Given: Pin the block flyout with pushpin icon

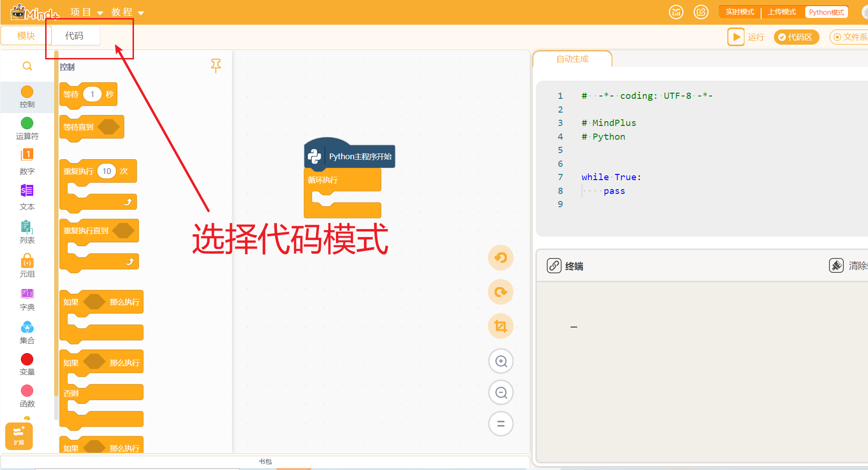Looking at the screenshot, I should [216, 66].
